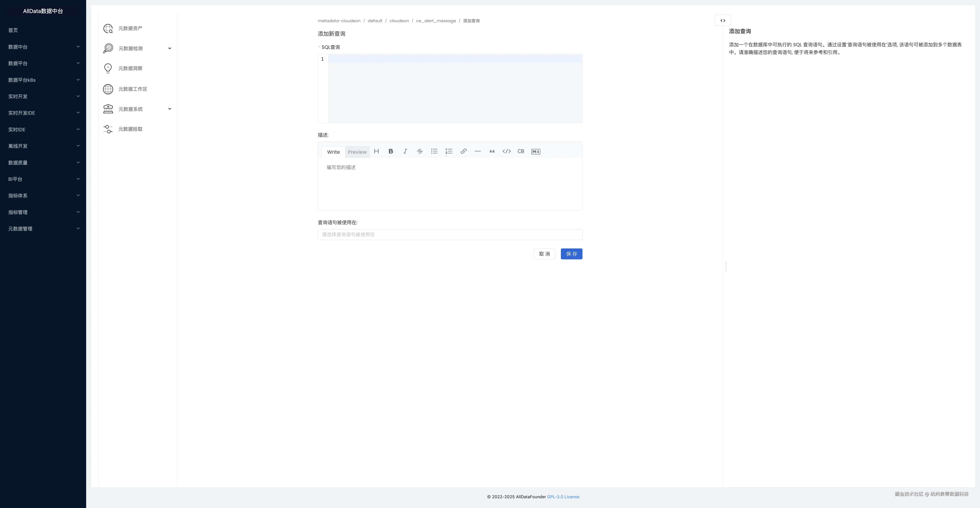
Task: Insert an ordered numbered list
Action: point(449,151)
